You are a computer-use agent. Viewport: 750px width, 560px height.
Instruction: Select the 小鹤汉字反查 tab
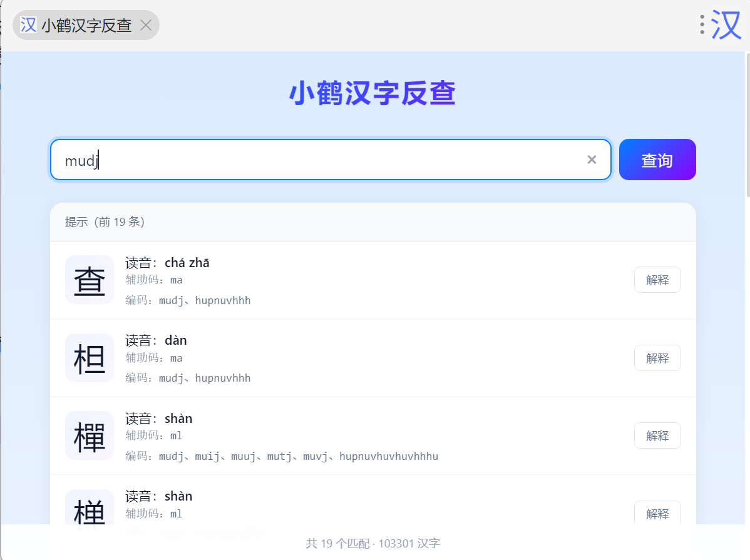pyautogui.click(x=86, y=25)
